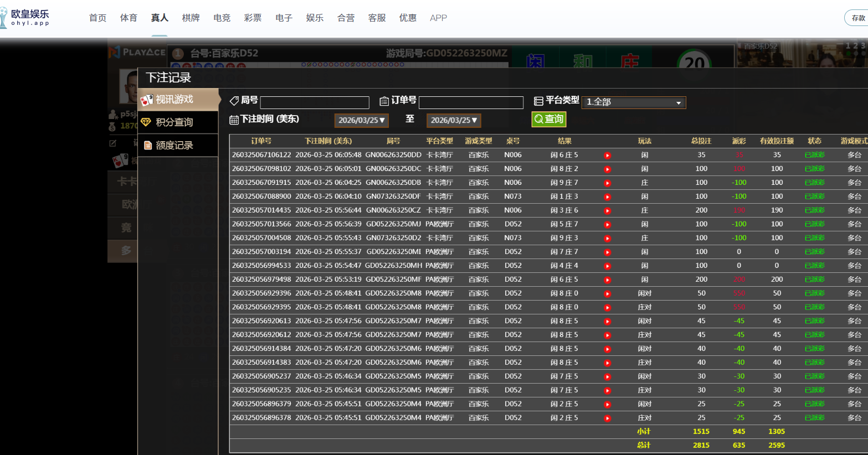Click the play icon for order 260325056979498
868x455 pixels.
(607, 280)
